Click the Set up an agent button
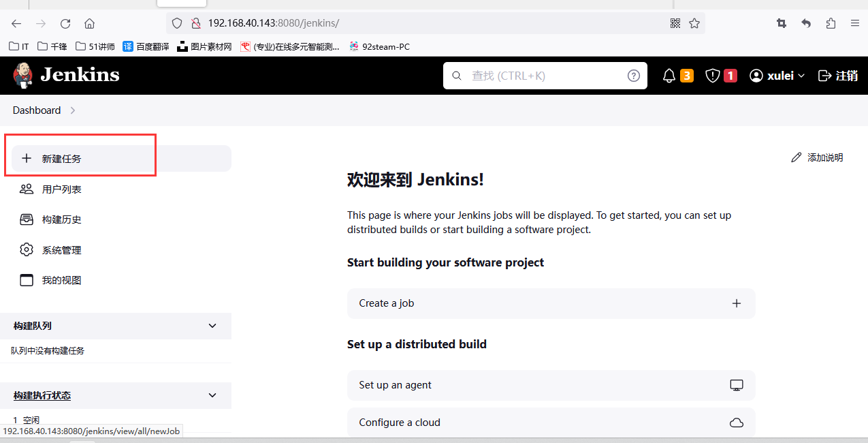 click(551, 385)
